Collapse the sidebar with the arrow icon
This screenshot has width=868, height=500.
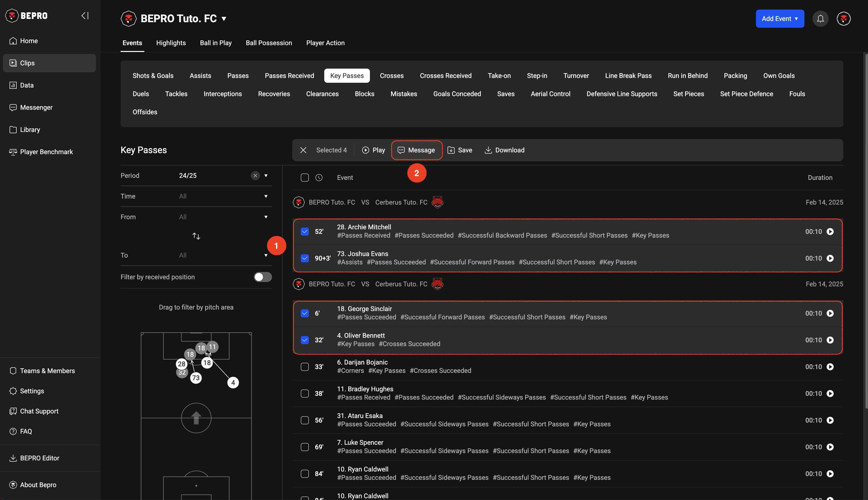pos(85,15)
